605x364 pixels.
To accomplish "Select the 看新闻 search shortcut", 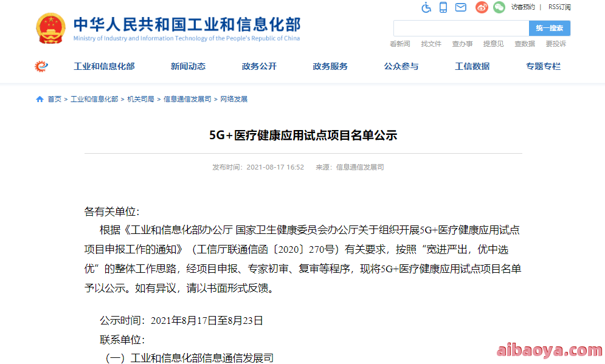I will pos(399,44).
